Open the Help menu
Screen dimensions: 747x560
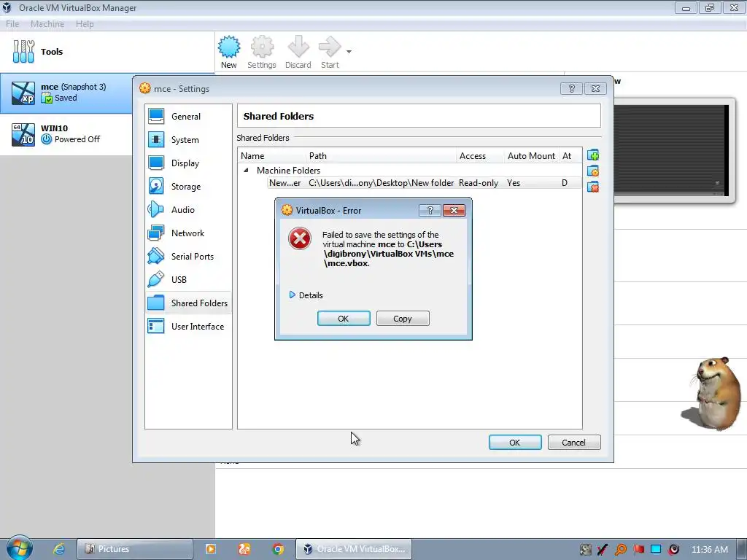click(85, 24)
